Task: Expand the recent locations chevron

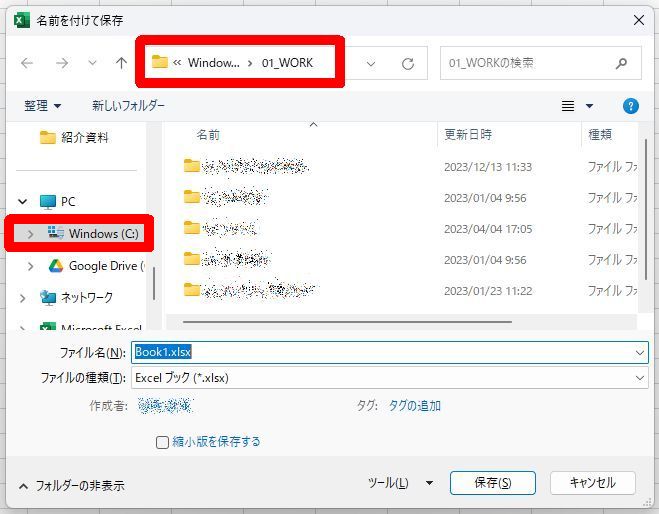Action: (92, 63)
